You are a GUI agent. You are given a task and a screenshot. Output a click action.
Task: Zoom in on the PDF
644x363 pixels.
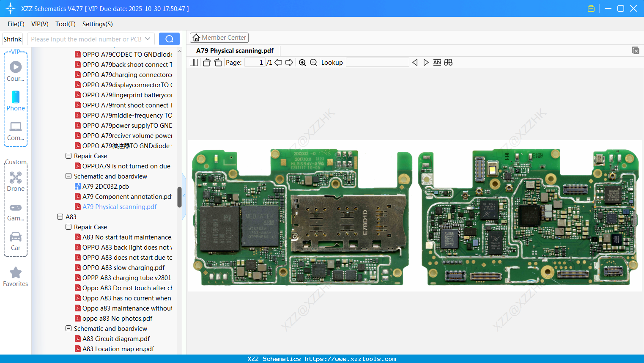302,63
